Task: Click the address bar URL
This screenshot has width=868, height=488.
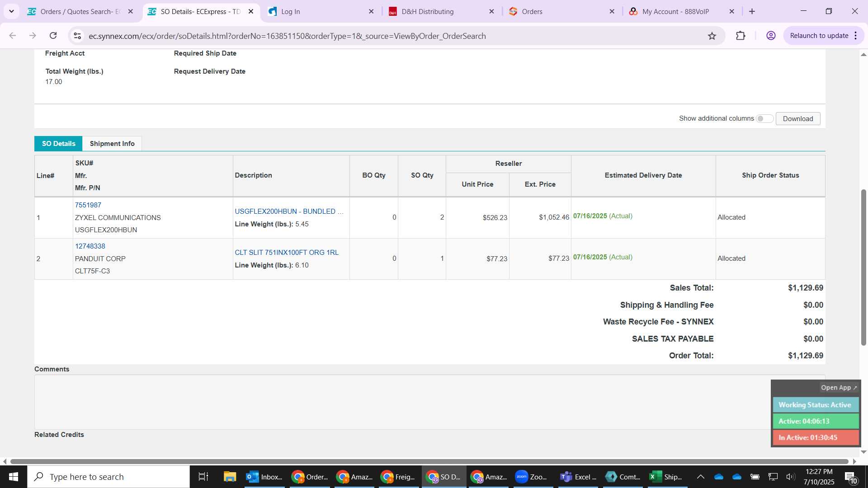Action: point(287,36)
